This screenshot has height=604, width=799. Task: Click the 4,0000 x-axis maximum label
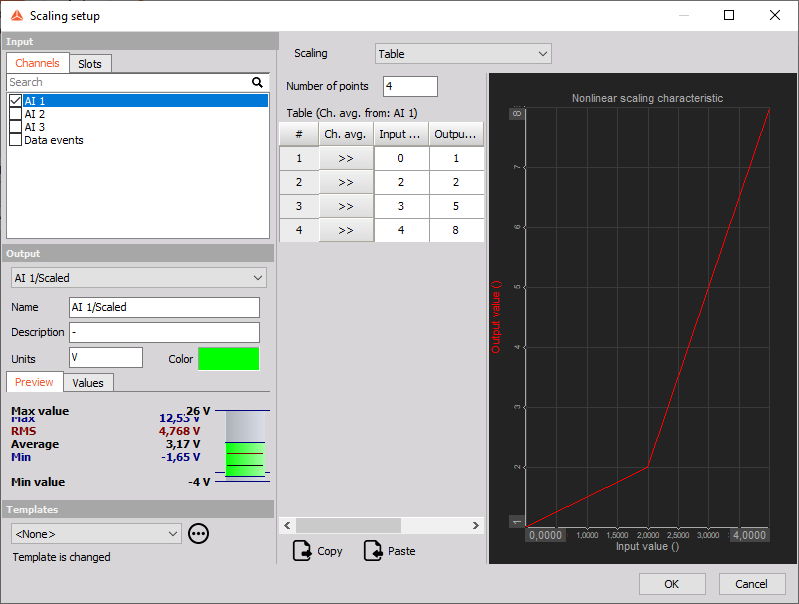(750, 535)
